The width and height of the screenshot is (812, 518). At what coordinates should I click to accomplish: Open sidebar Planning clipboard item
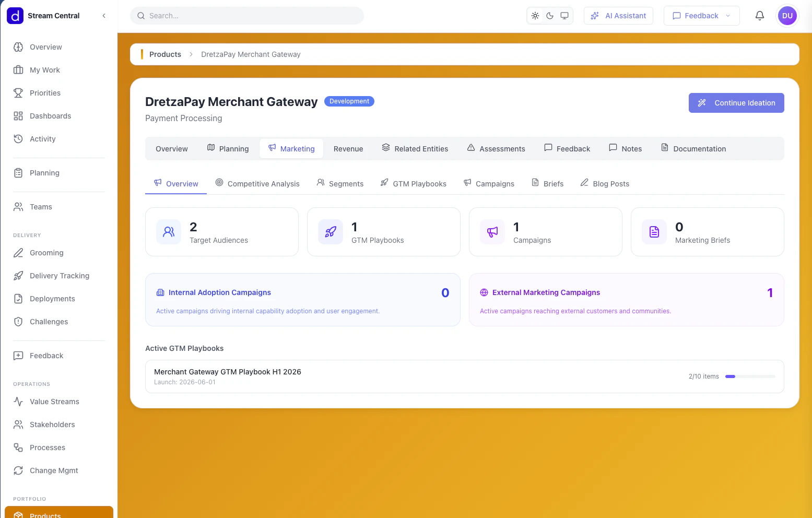coord(58,173)
